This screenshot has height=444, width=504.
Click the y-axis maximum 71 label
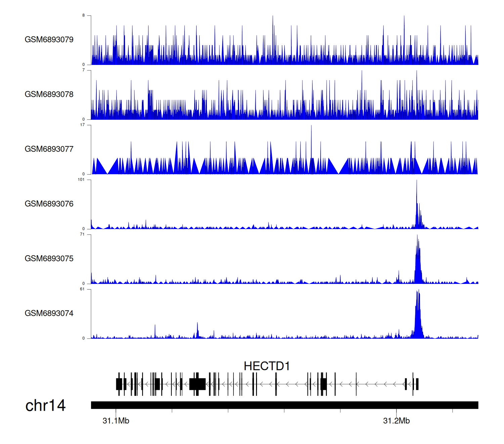(82, 234)
